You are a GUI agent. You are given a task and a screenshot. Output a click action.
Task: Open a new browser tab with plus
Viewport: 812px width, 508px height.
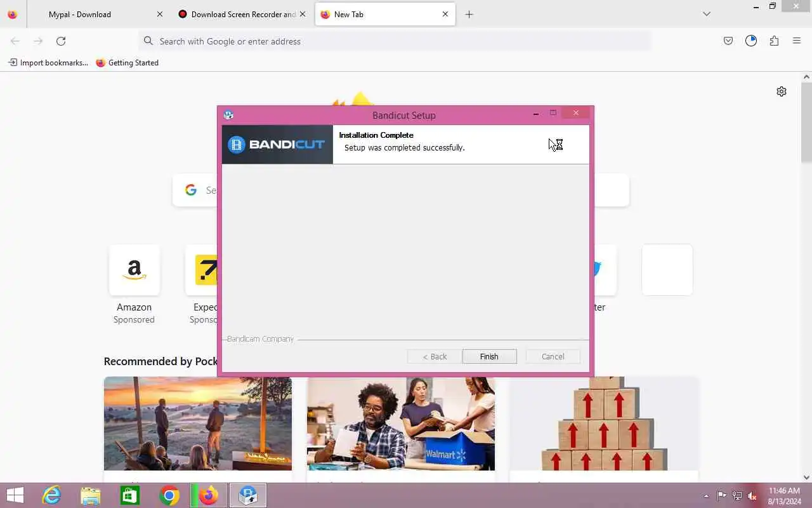[x=469, y=14]
